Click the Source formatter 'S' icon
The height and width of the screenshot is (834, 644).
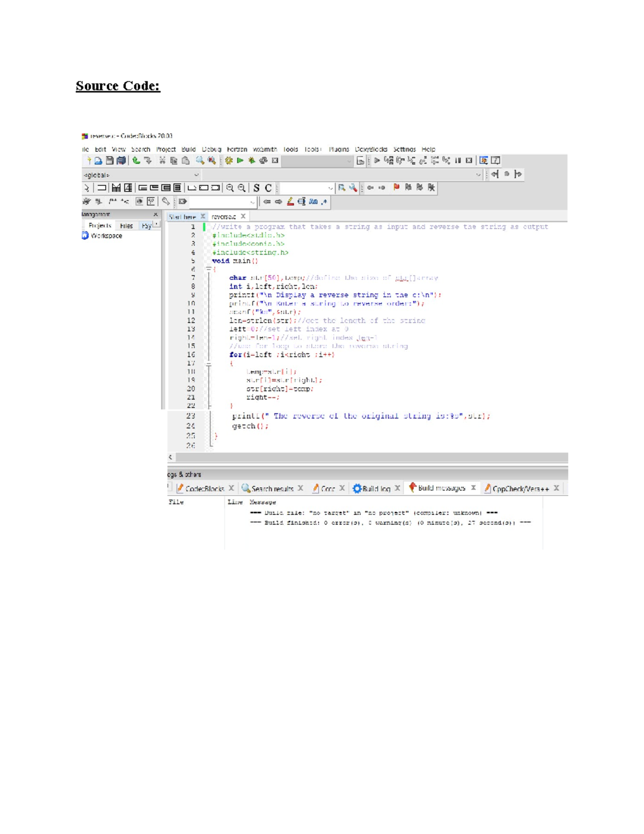click(257, 188)
